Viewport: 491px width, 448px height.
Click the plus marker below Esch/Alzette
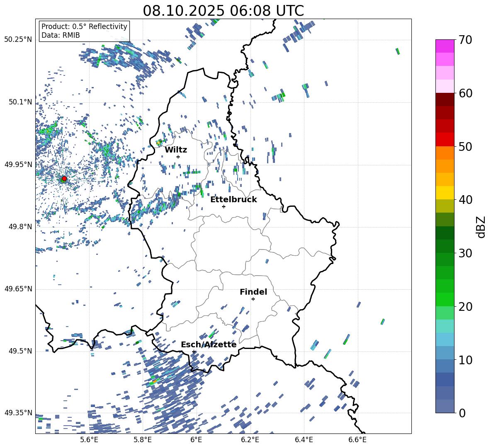click(x=194, y=351)
